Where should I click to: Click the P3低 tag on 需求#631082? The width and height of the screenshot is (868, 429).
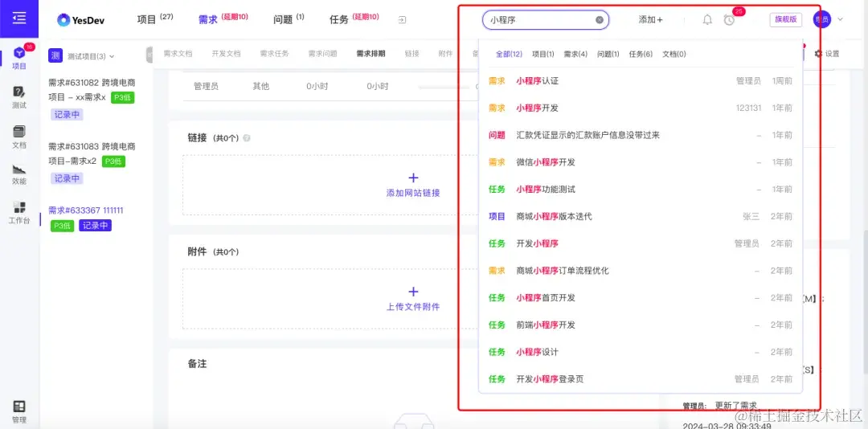[x=122, y=98]
